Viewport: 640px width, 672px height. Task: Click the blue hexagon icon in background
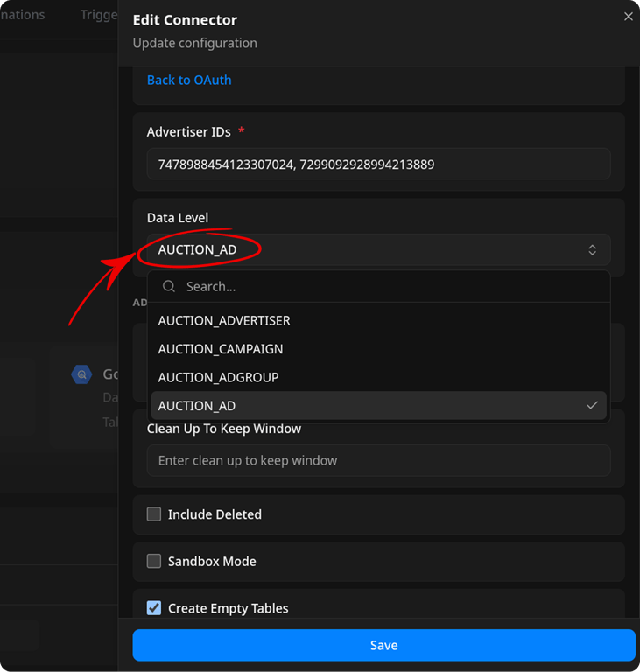81,375
